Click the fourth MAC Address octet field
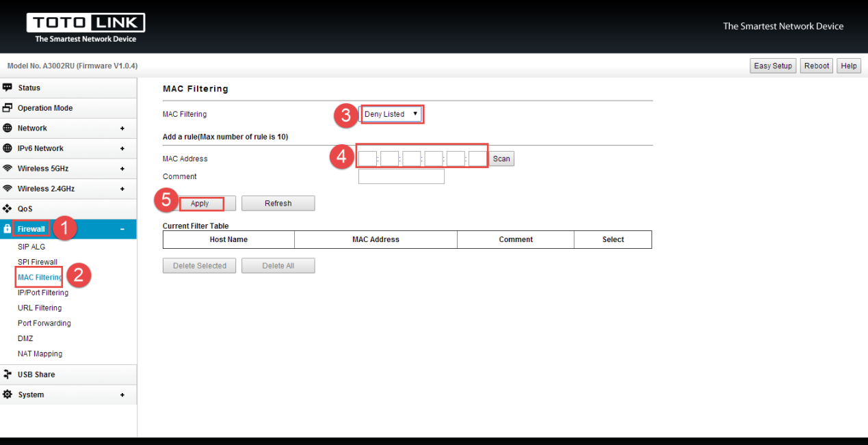Image resolution: width=868 pixels, height=445 pixels. (x=434, y=159)
